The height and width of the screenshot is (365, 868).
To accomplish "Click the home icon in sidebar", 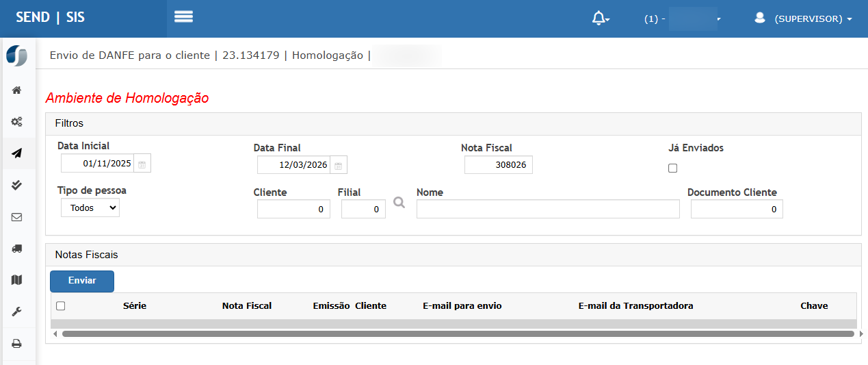I will point(17,90).
